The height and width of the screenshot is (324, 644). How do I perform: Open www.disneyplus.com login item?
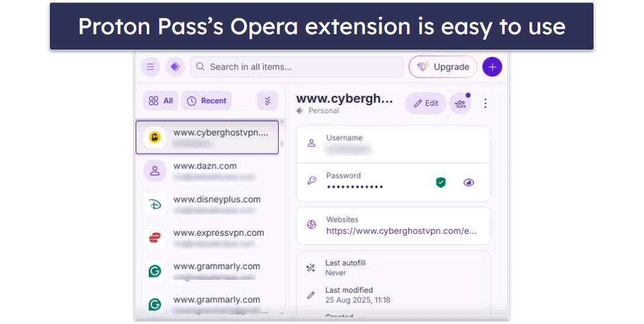point(207,204)
